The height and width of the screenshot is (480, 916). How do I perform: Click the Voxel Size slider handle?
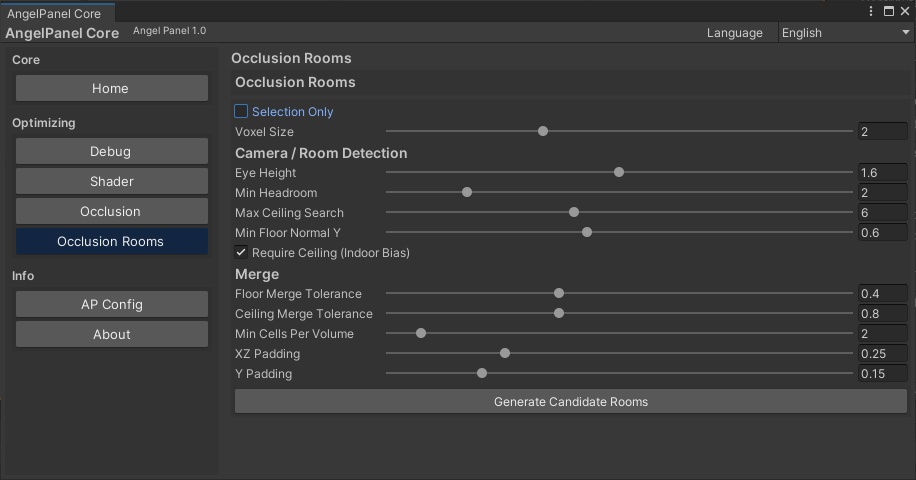pyautogui.click(x=543, y=131)
